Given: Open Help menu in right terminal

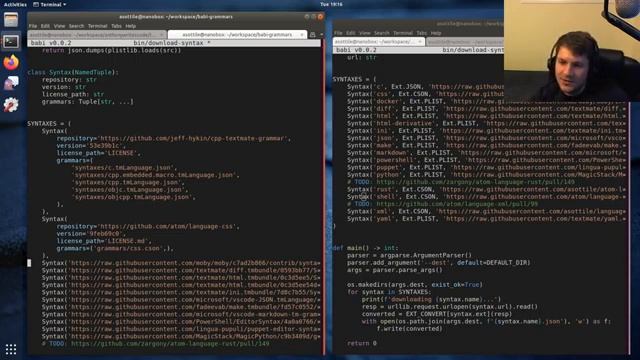Looking at the screenshot, I should coord(436,33).
